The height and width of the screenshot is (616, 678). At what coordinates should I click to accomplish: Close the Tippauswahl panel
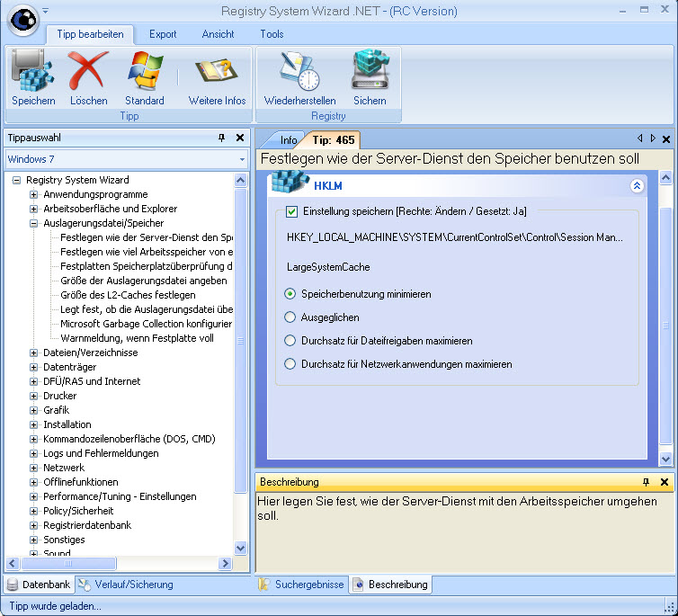240,138
